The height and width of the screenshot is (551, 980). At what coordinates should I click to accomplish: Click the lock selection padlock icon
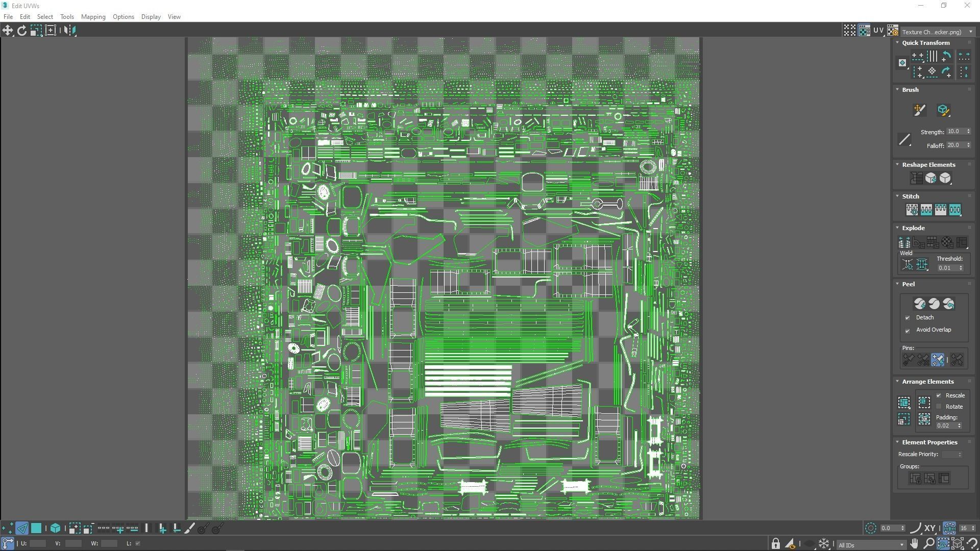(x=775, y=544)
